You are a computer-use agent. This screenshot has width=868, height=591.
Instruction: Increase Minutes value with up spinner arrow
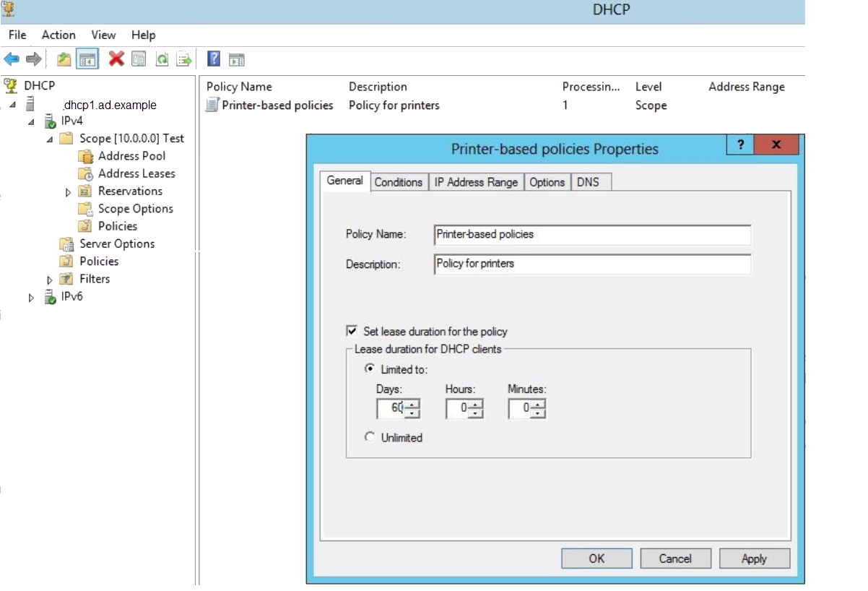click(538, 405)
